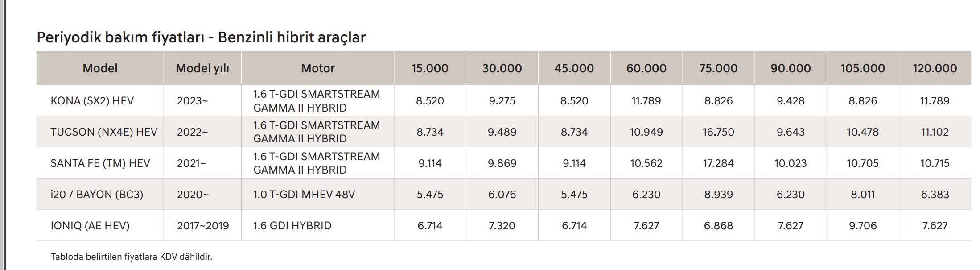Select the 120.000 km column header

point(935,68)
